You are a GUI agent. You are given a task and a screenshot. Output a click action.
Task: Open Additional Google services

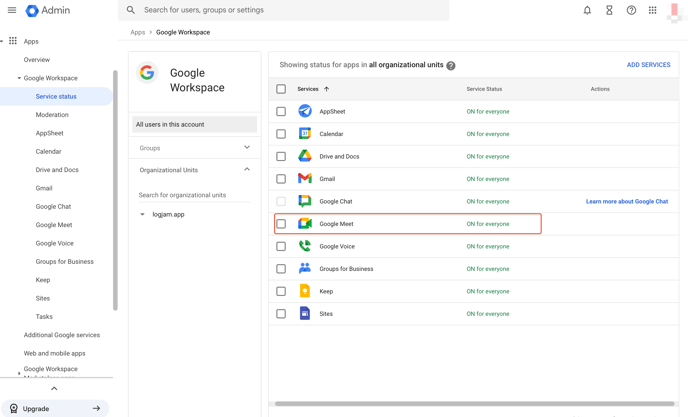coord(62,334)
